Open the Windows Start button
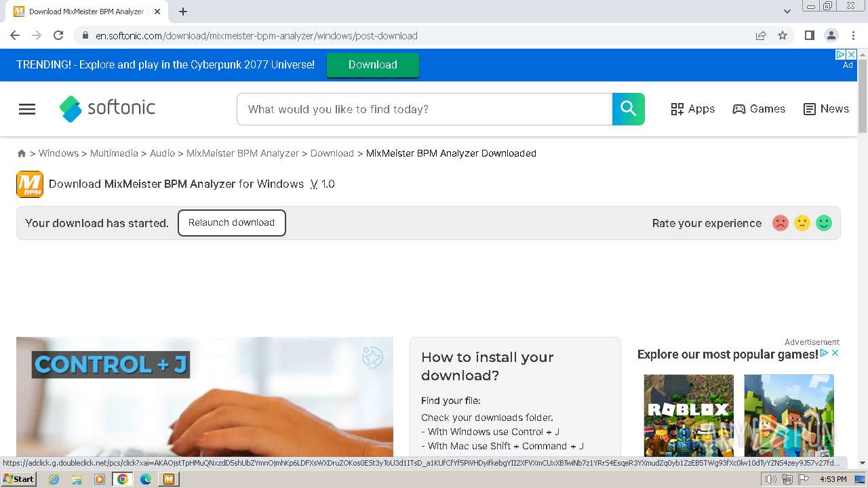Image resolution: width=868 pixels, height=488 pixels. coord(19,479)
